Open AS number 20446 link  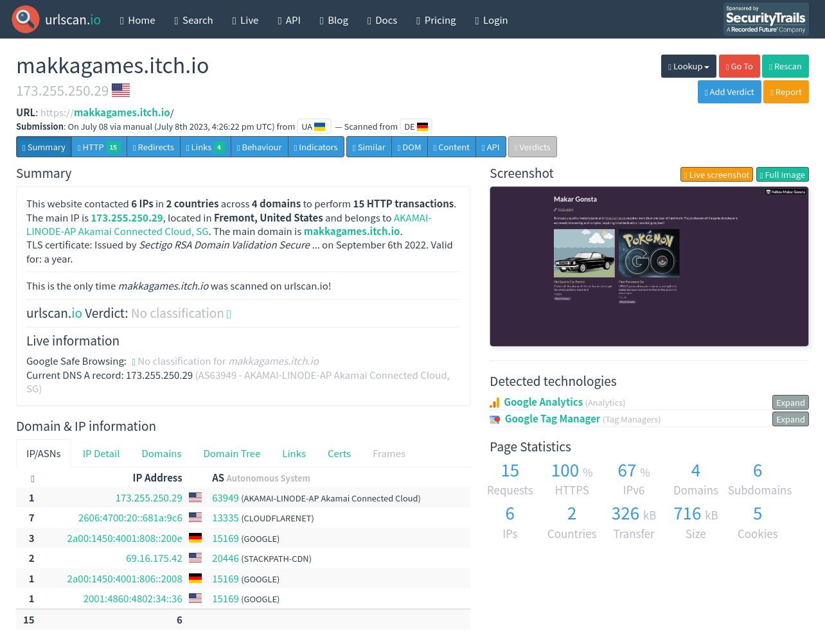click(x=226, y=558)
